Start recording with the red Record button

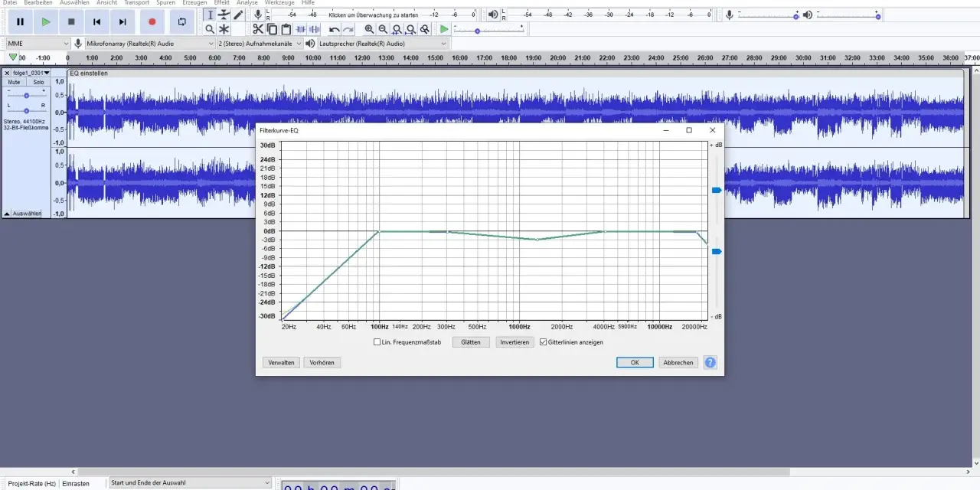[152, 22]
